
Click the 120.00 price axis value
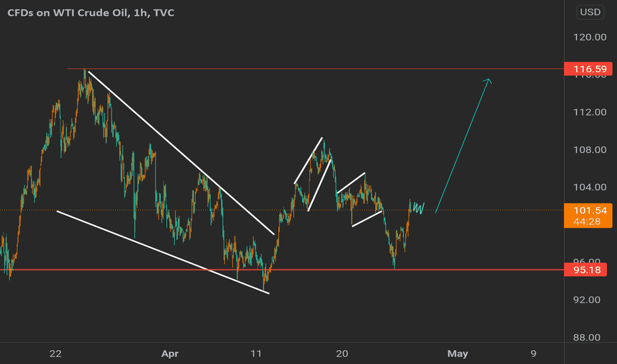point(589,37)
